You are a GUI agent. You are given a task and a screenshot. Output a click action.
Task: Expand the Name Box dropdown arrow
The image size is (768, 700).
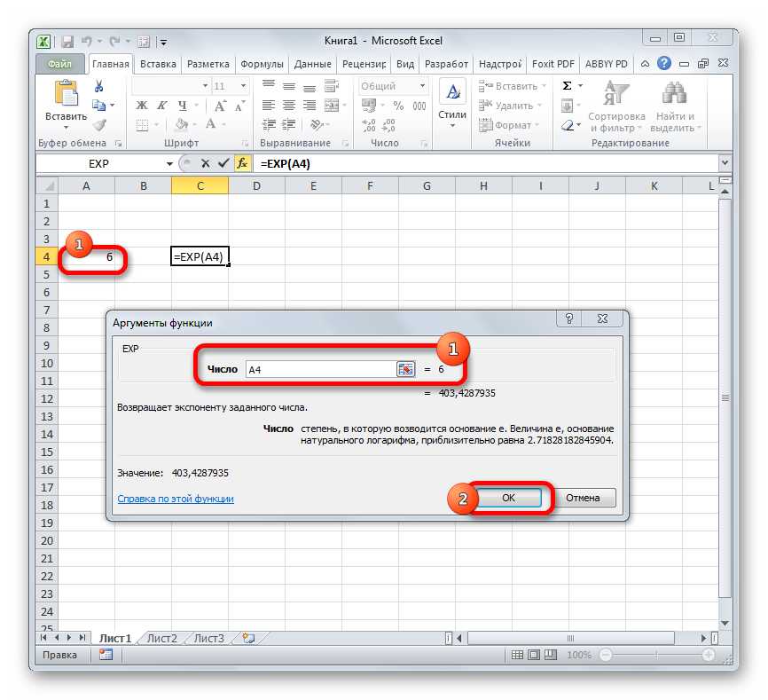(170, 163)
